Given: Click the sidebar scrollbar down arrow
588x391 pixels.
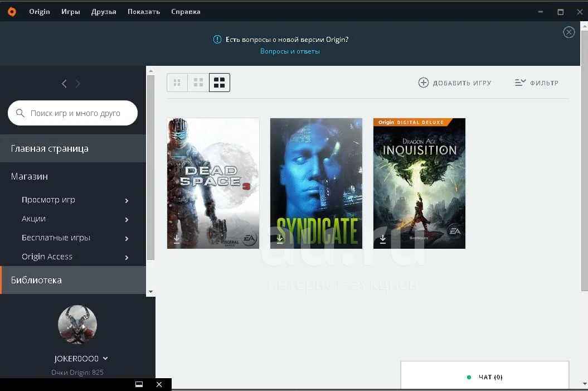Looking at the screenshot, I should [150, 292].
